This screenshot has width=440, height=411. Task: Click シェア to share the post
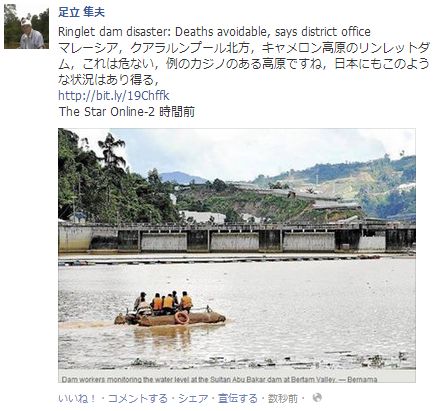[193, 398]
